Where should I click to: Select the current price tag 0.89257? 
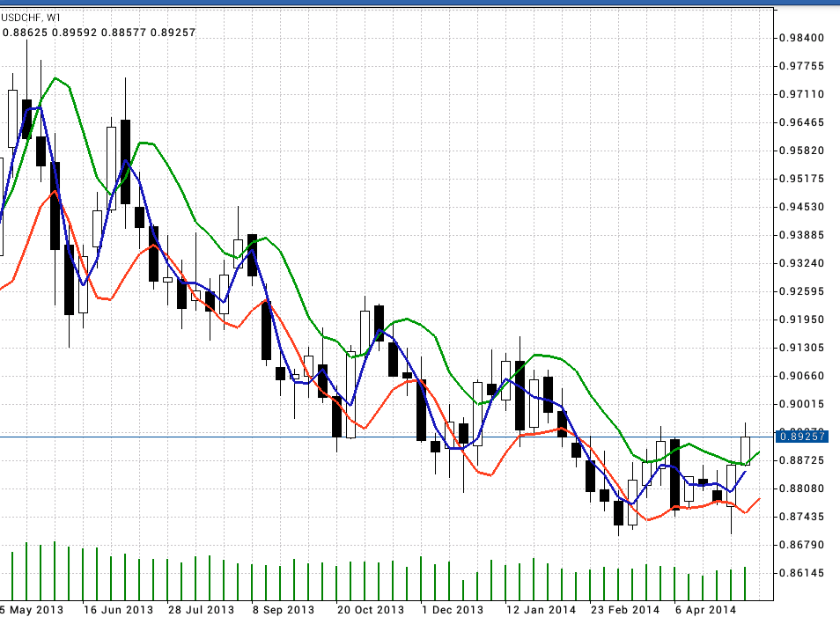(x=799, y=436)
